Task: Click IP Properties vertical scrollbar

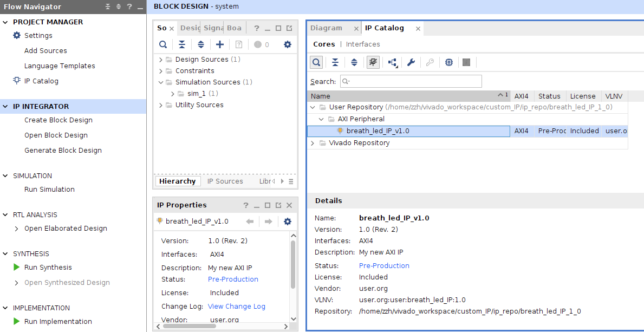Action: coord(293,265)
